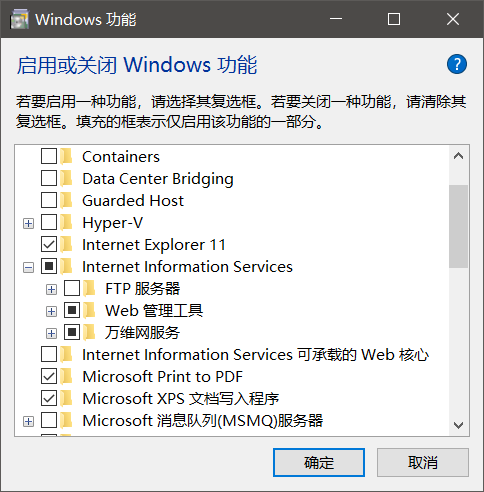Select the Internet Information Services tree item
The width and height of the screenshot is (484, 492).
(x=187, y=266)
